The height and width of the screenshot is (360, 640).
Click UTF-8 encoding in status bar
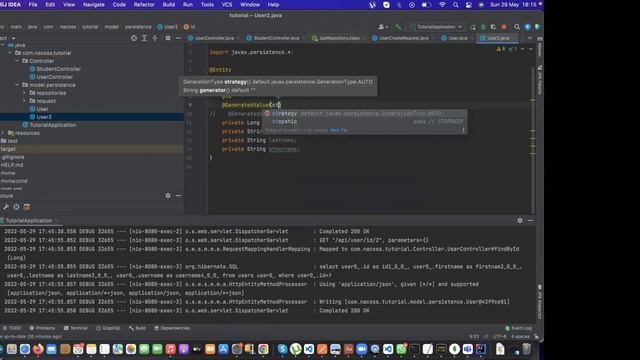pos(499,337)
